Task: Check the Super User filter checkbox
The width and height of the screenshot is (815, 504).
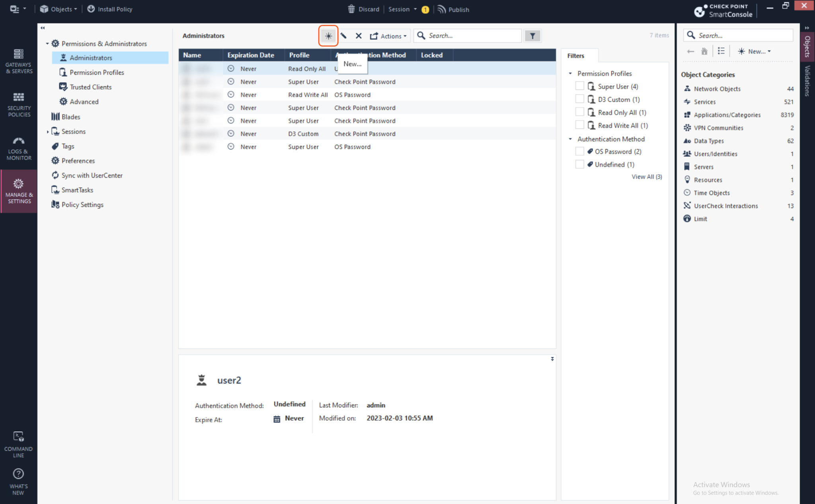Action: 579,86
